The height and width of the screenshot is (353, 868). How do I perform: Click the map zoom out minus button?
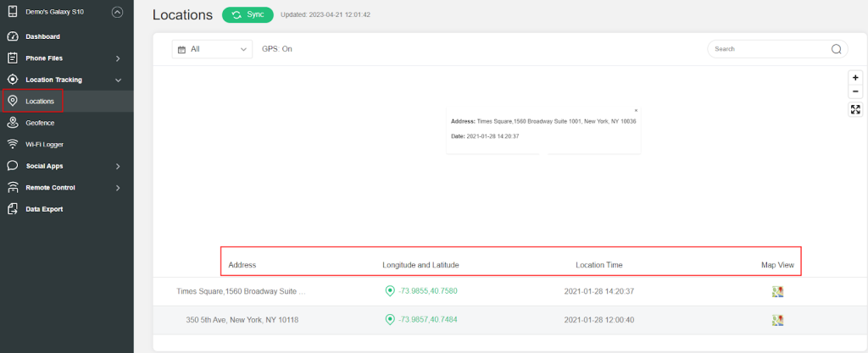[x=855, y=91]
